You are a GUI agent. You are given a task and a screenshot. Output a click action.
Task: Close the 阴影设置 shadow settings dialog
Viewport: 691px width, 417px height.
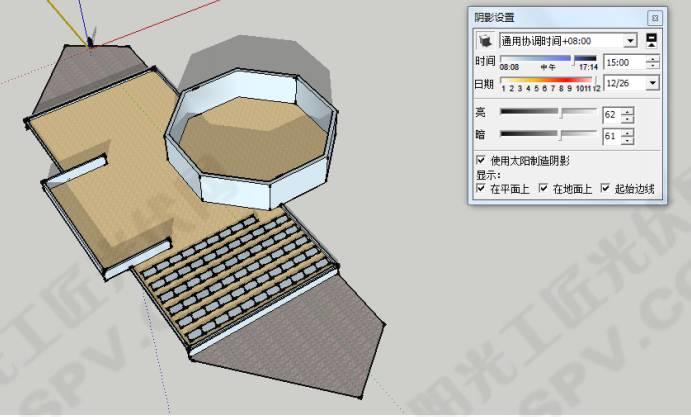[x=655, y=18]
